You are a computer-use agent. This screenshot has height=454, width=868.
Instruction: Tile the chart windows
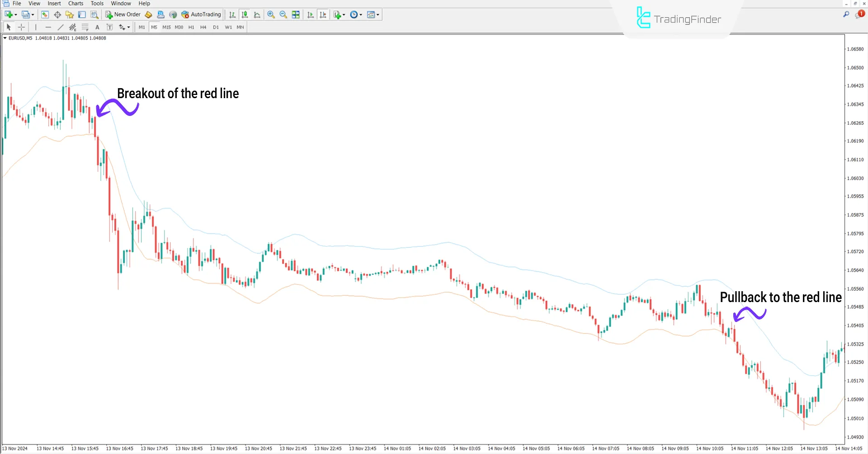(296, 14)
